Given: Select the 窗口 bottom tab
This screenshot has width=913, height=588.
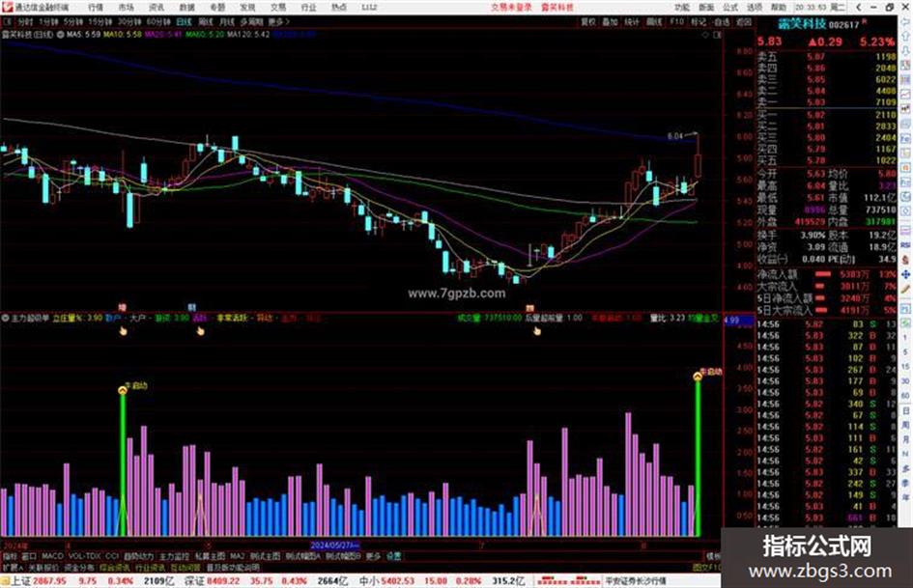Looking at the screenshot, I should click(x=29, y=556).
